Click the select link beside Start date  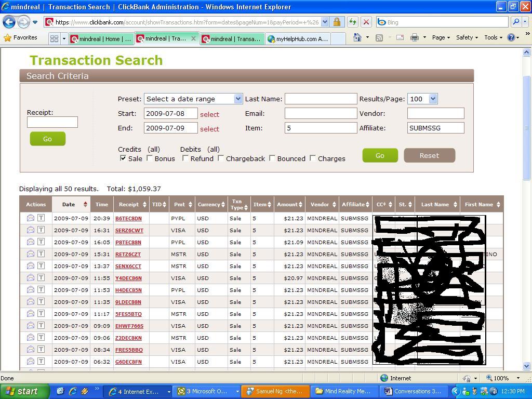click(x=209, y=114)
